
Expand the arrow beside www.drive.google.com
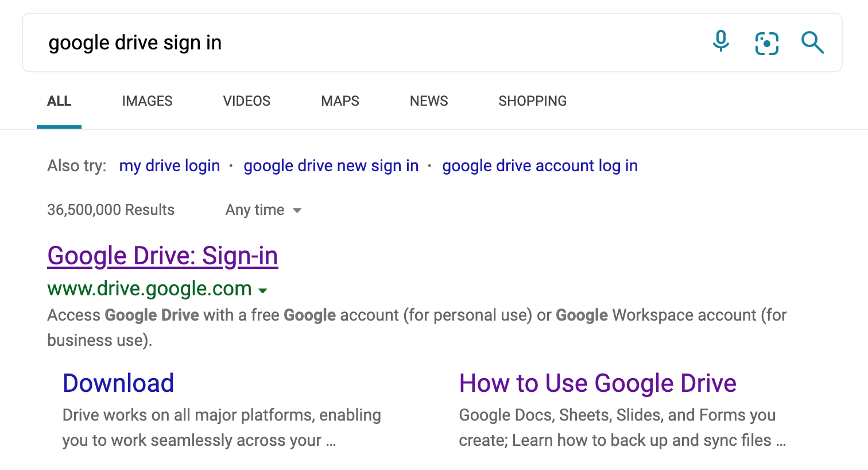coord(263,291)
